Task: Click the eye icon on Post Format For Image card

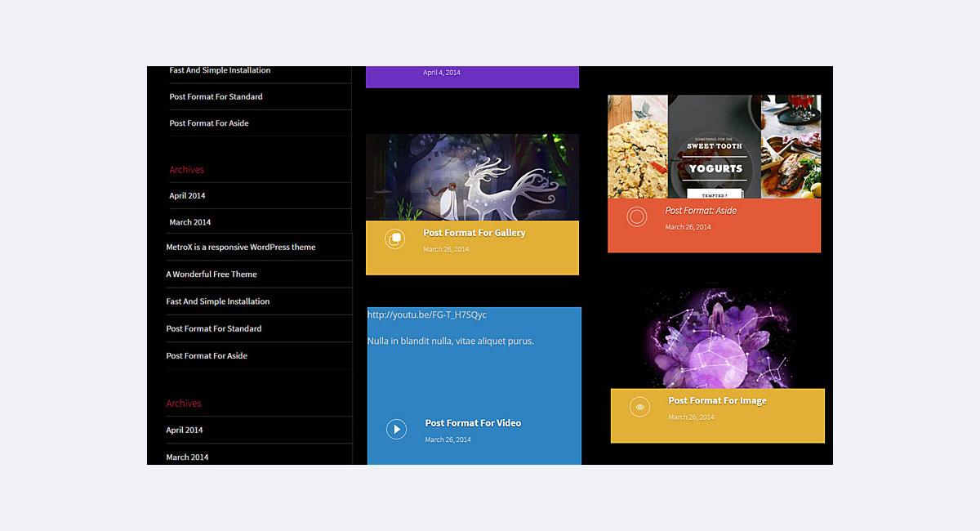Action: coord(639,406)
